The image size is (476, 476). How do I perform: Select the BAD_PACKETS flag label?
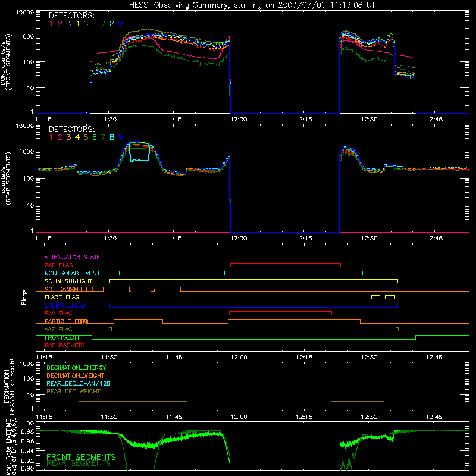65,346
